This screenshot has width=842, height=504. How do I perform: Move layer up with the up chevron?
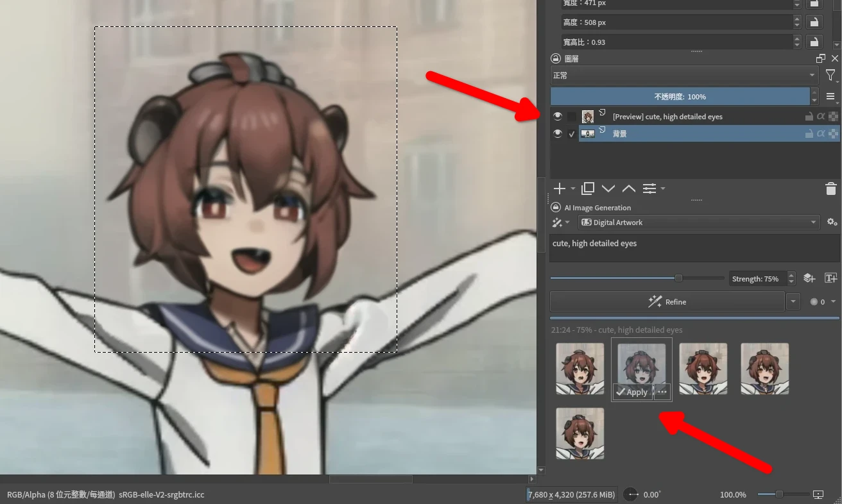point(629,189)
